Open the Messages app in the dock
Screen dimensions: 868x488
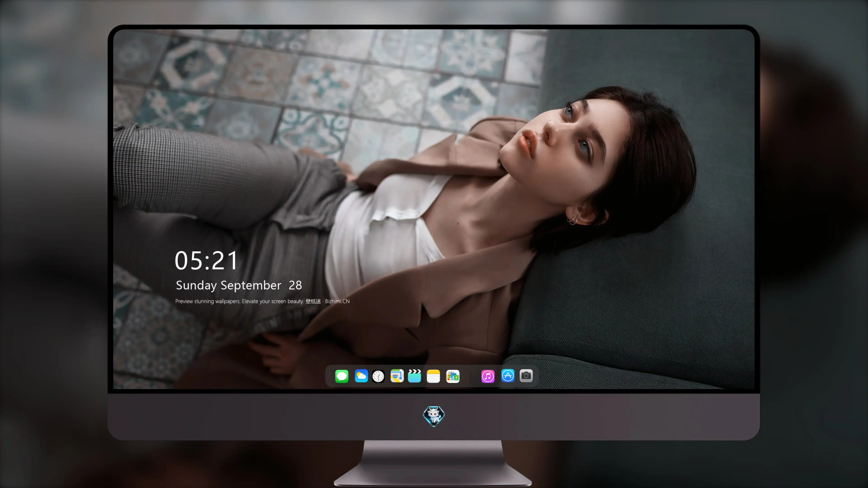click(x=342, y=376)
